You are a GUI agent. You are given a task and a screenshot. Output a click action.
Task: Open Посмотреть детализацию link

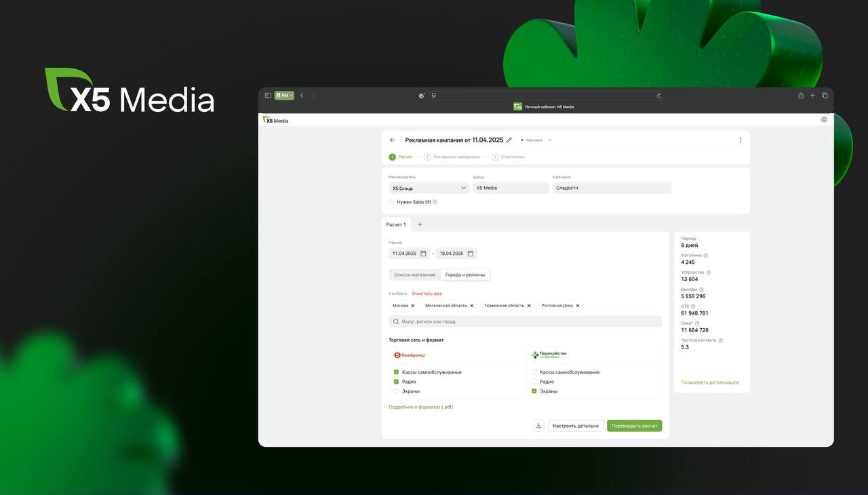(x=710, y=382)
